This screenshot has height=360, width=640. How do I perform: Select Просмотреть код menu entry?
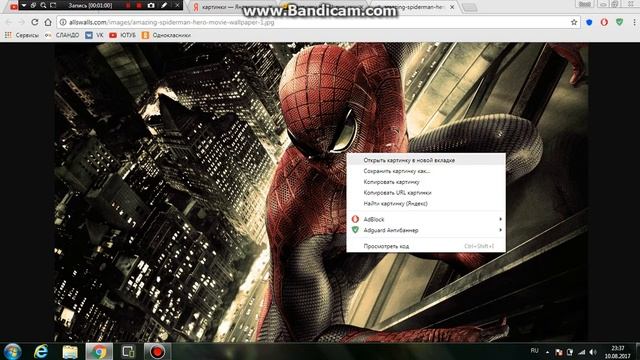(x=426, y=246)
